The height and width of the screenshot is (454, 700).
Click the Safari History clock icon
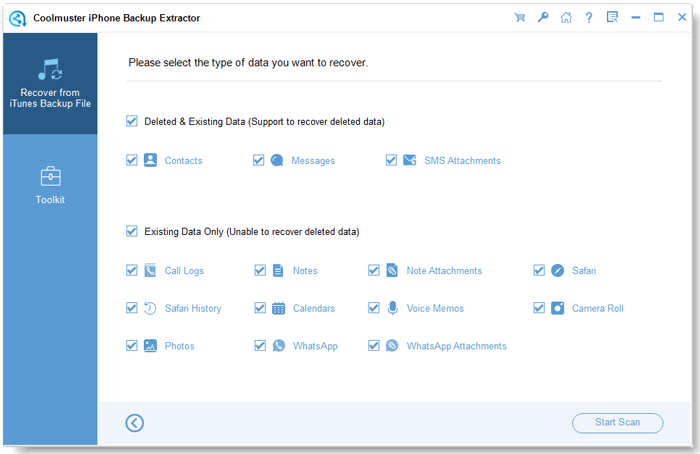150,308
